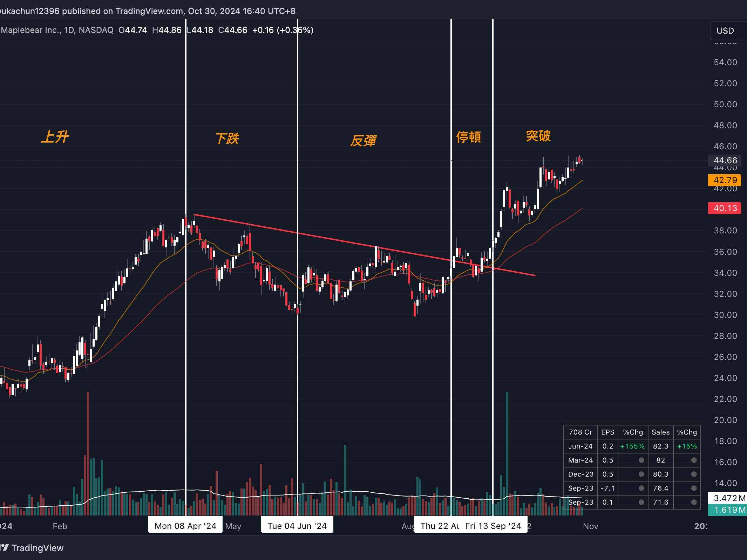
Task: Click the tallest green volume bar in September
Action: [x=507, y=454]
